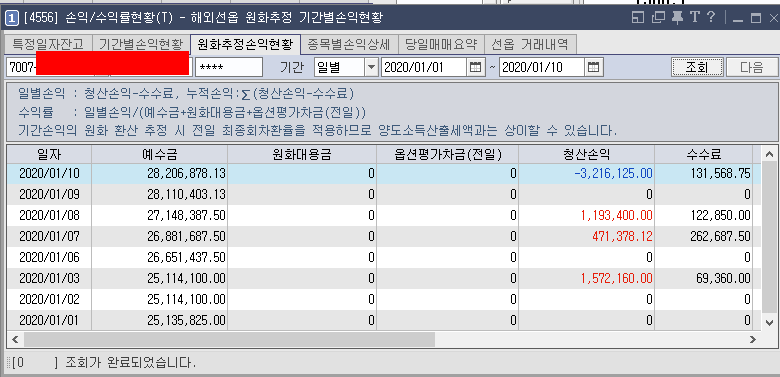The height and width of the screenshot is (377, 780).
Task: Click the horizontal scrollbar right arrow
Action: [753, 340]
